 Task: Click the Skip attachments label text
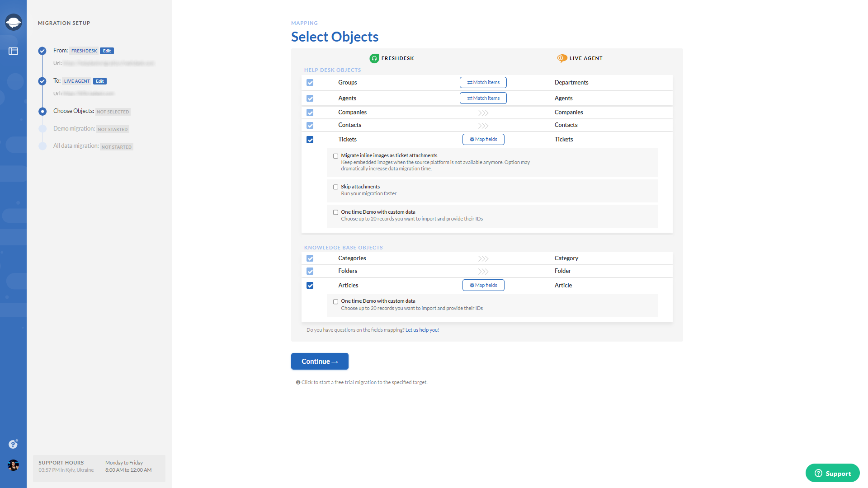[x=360, y=187]
